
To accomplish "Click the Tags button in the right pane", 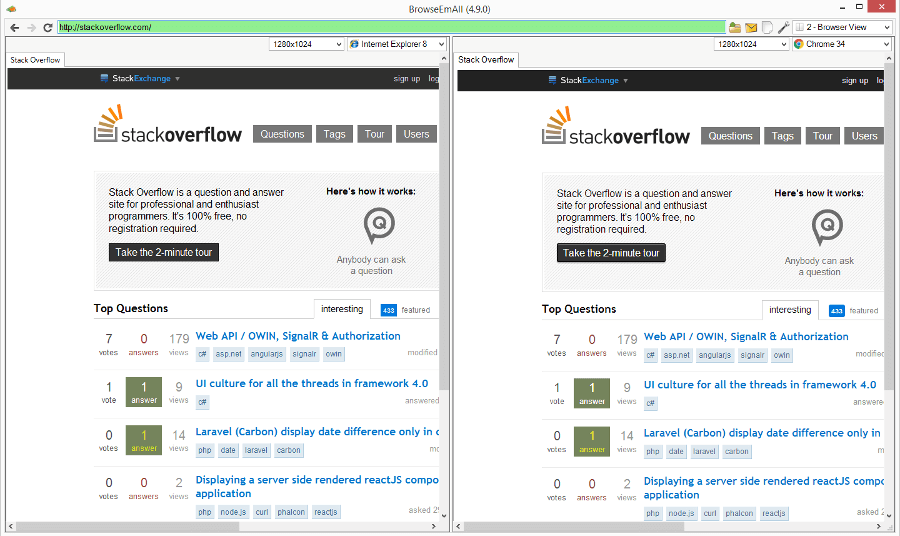I will tap(782, 136).
